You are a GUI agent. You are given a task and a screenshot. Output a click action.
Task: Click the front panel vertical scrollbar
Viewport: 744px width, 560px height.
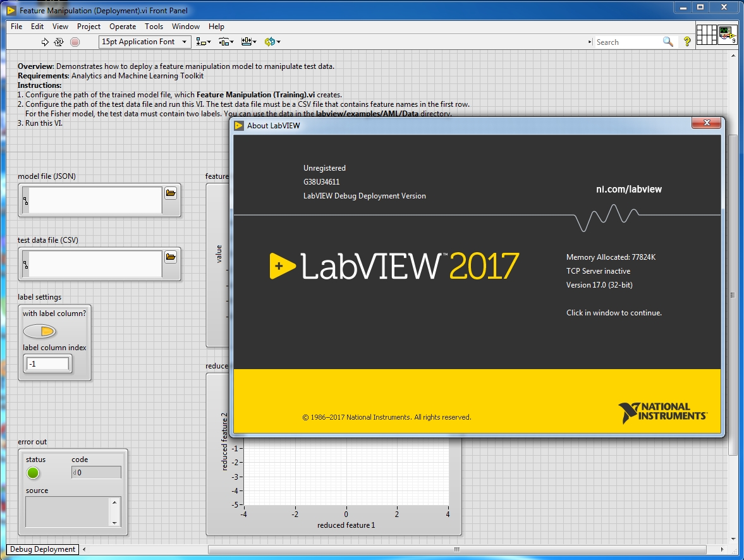click(733, 295)
